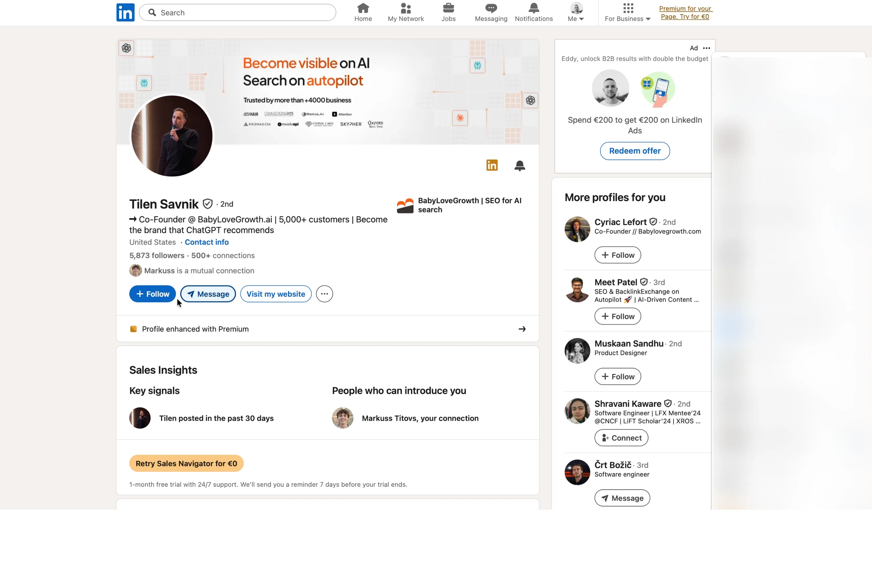Click Premium for your Page link
The width and height of the screenshot is (872, 588).
click(x=685, y=12)
